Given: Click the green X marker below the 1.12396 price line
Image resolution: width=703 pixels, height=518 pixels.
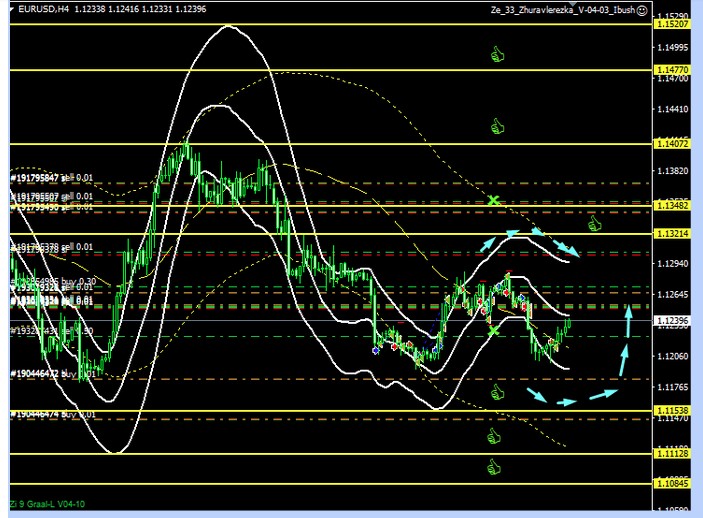Looking at the screenshot, I should click(x=493, y=331).
